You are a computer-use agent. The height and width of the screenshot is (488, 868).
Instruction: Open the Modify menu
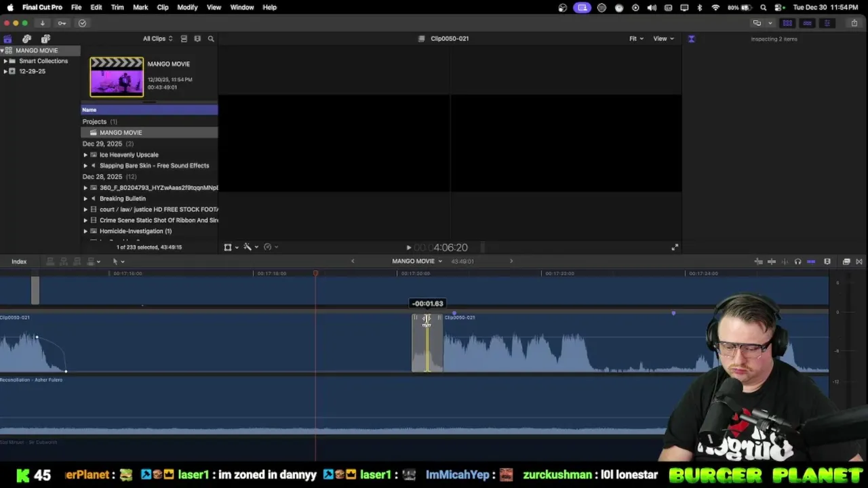tap(187, 7)
